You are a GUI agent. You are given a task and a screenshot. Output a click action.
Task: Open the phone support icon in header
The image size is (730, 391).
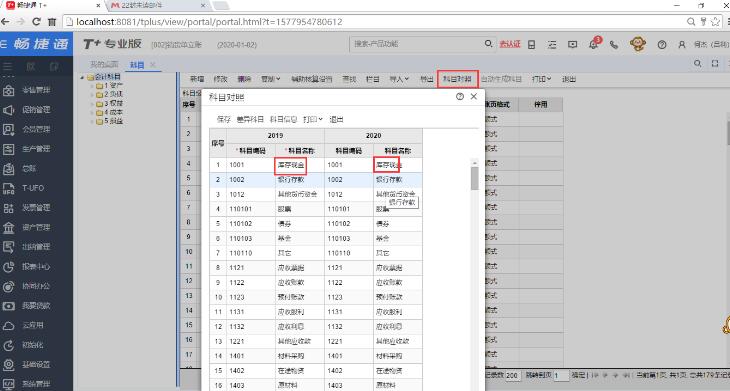(614, 45)
